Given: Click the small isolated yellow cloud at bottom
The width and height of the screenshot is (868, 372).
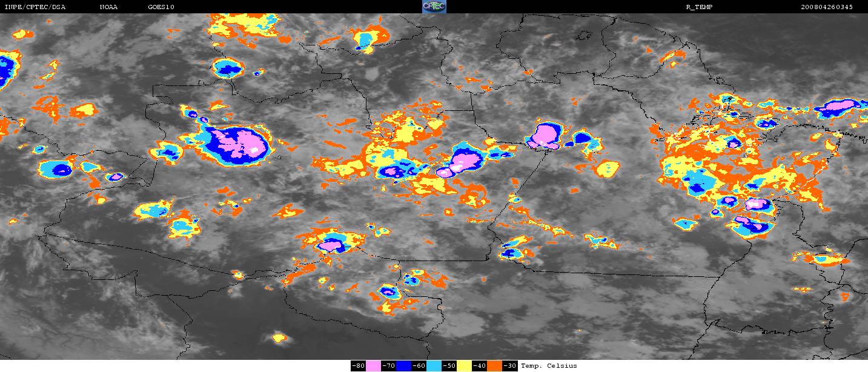Looking at the screenshot, I should pos(279,337).
